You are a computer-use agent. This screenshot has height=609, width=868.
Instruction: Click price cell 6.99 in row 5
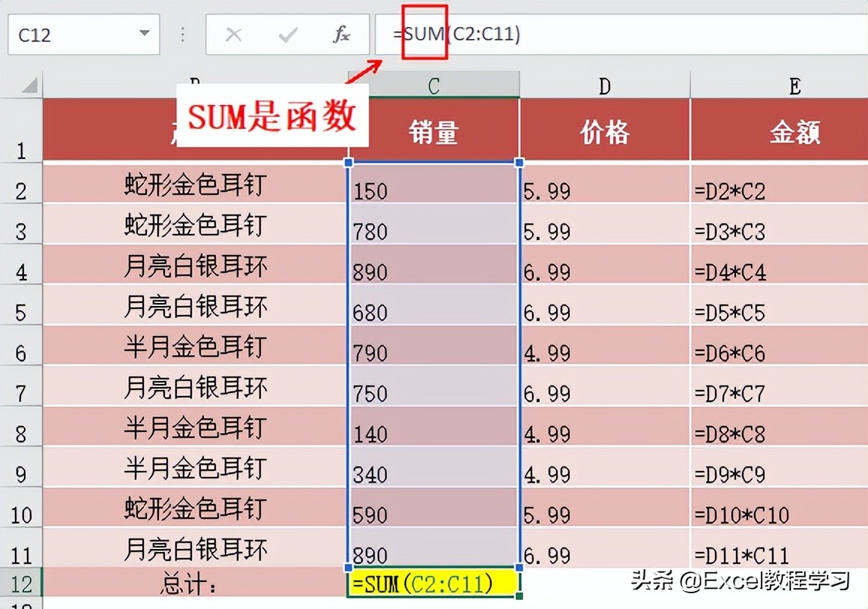point(604,304)
